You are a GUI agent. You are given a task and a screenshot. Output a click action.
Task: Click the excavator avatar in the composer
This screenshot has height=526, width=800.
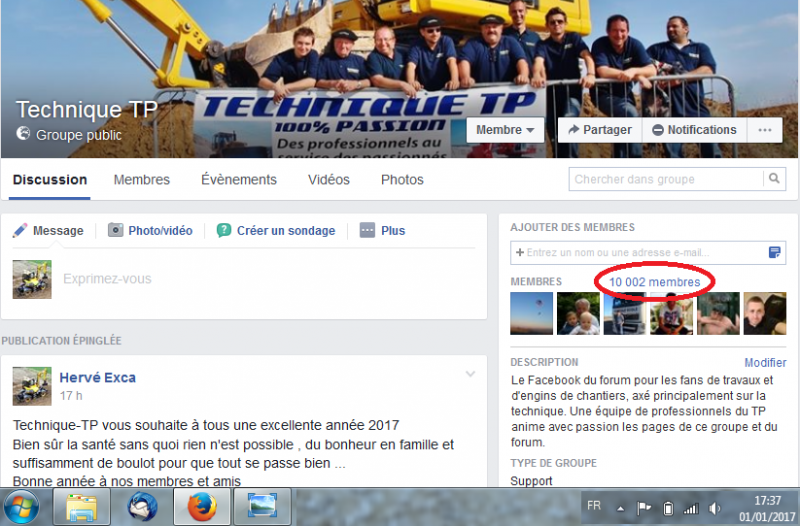pos(32,279)
